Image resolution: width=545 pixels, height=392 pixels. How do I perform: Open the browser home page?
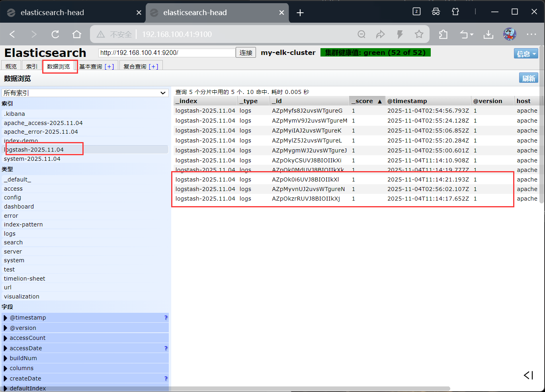pyautogui.click(x=77, y=34)
